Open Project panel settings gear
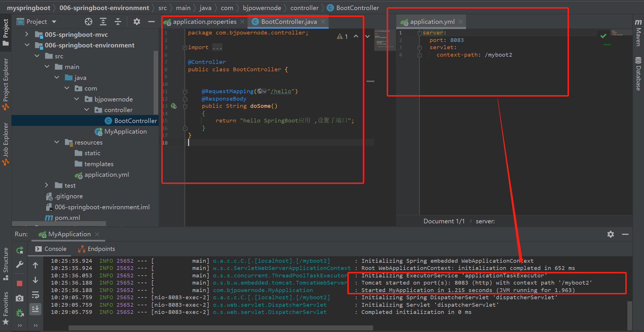Image resolution: width=644 pixels, height=332 pixels. (137, 22)
